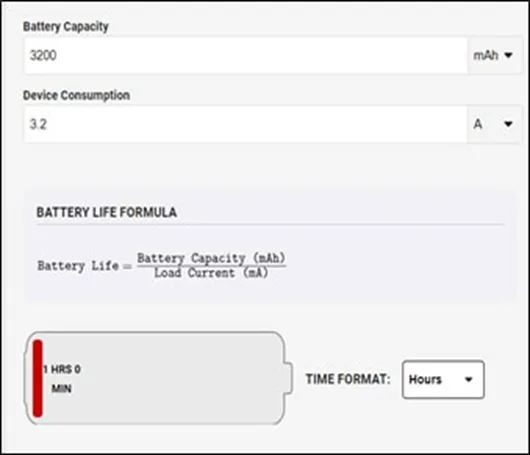Click the 'TIME FORMAT:' label
The height and width of the screenshot is (455, 530).
(x=348, y=379)
